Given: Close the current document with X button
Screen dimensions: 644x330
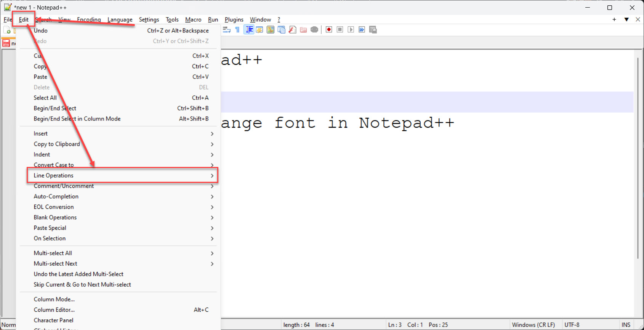Looking at the screenshot, I should [638, 19].
